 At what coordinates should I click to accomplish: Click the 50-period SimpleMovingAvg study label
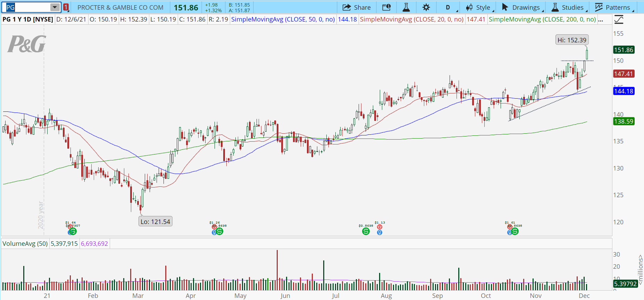283,19
